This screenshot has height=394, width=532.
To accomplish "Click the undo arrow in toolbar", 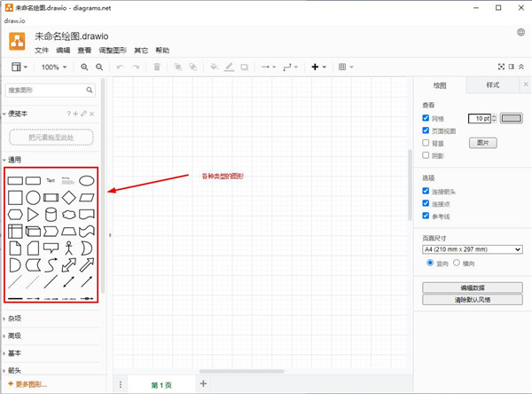I will pos(120,67).
